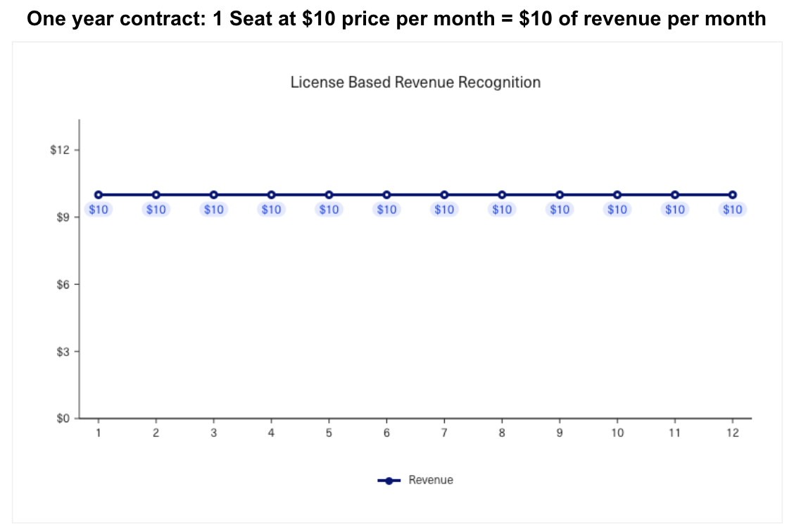Toggle the Revenue series via legend text
This screenshot has height=532, width=794.
click(x=431, y=480)
